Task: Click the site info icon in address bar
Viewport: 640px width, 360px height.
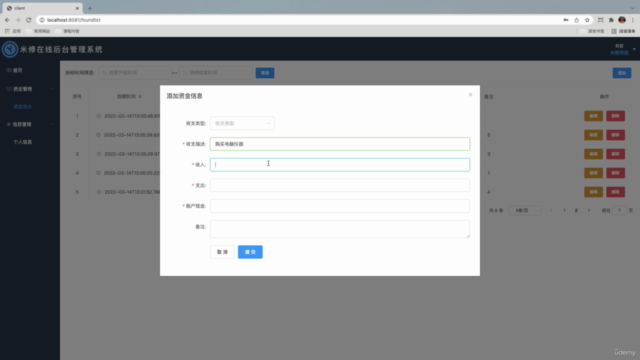Action: [x=42, y=20]
